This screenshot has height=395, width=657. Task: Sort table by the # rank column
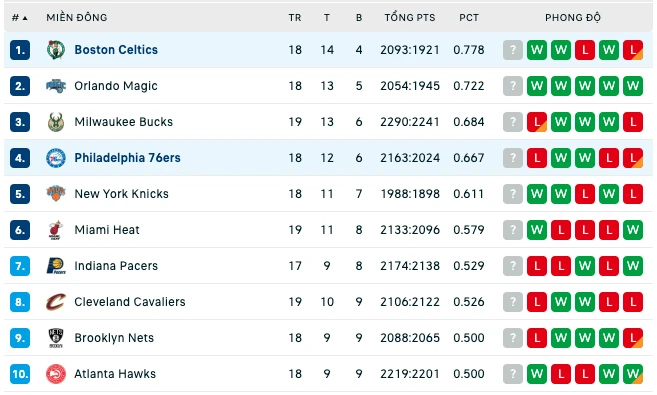pos(19,18)
